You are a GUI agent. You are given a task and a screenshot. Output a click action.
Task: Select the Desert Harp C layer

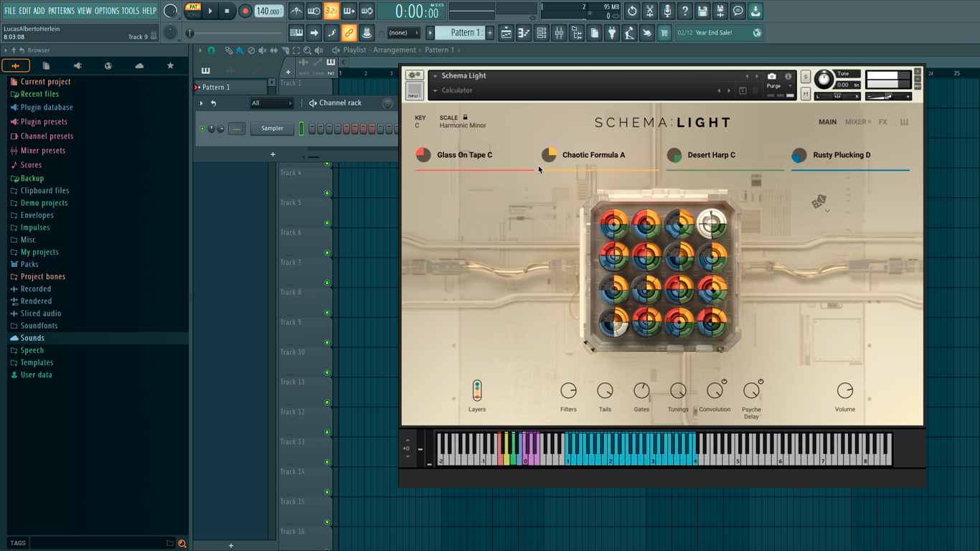[711, 155]
